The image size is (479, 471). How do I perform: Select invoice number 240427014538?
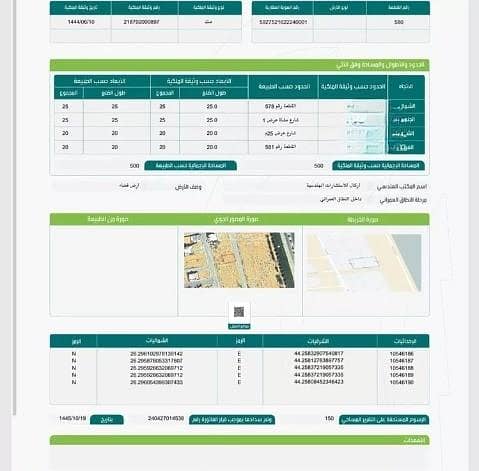[x=166, y=418]
